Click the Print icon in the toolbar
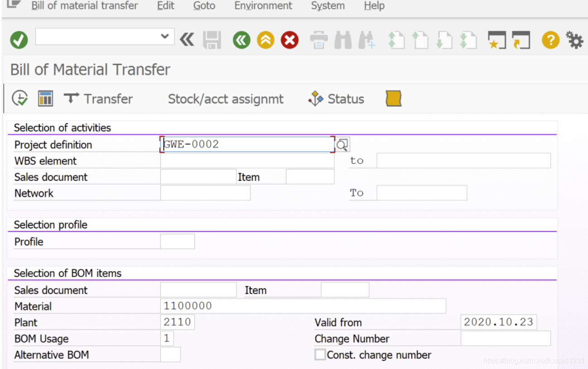Image resolution: width=588 pixels, height=369 pixels. click(318, 40)
